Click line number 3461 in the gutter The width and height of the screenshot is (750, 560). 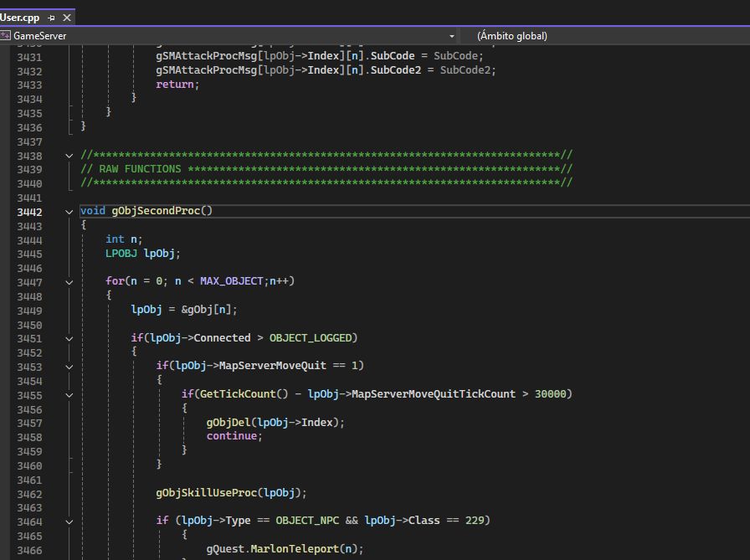click(29, 480)
